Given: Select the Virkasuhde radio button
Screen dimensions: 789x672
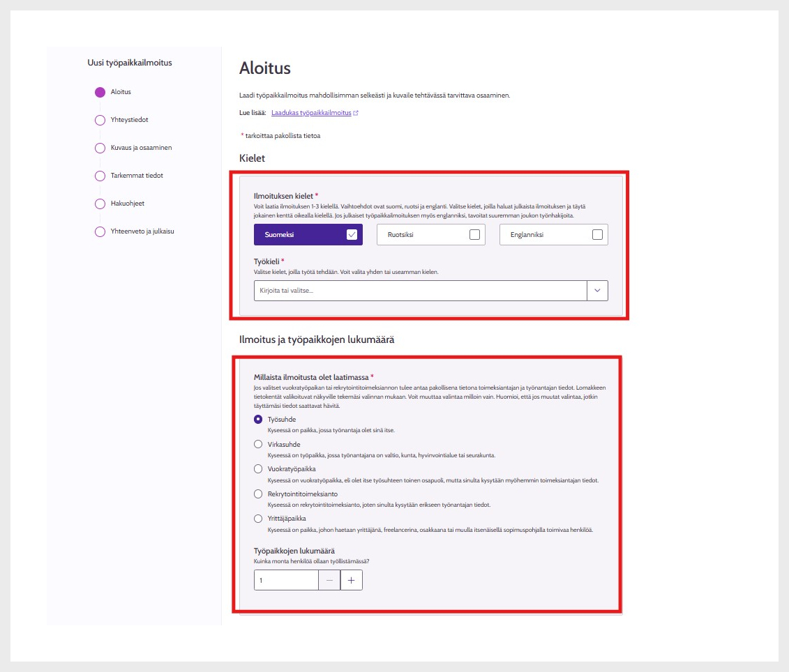Looking at the screenshot, I should (259, 444).
